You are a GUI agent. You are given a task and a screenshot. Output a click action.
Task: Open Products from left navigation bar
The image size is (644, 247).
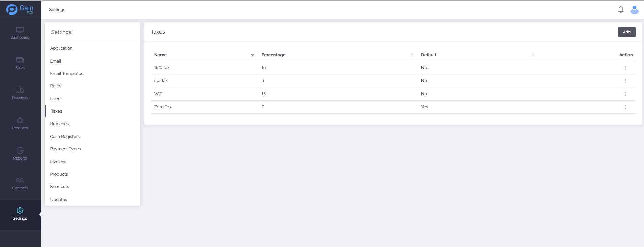pos(20,123)
